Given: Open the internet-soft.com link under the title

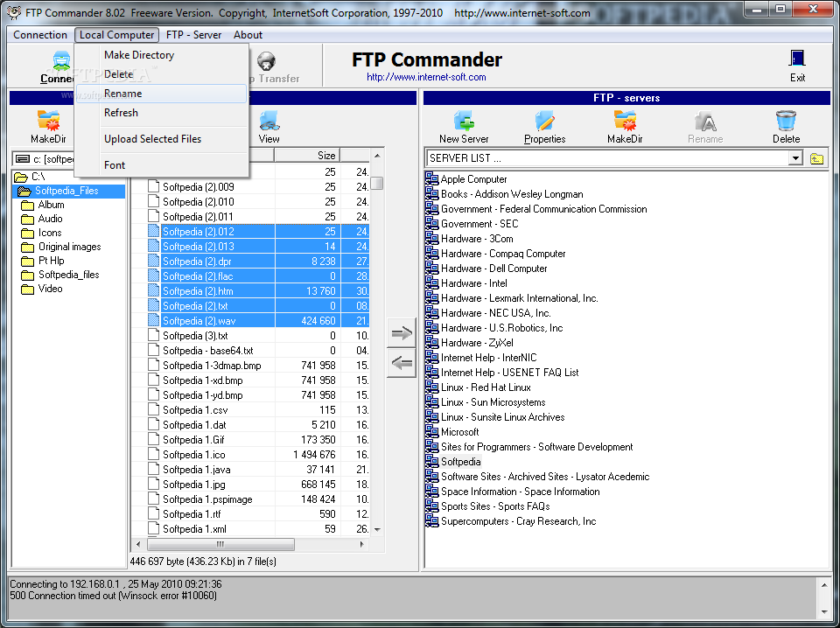Looking at the screenshot, I should pyautogui.click(x=426, y=77).
